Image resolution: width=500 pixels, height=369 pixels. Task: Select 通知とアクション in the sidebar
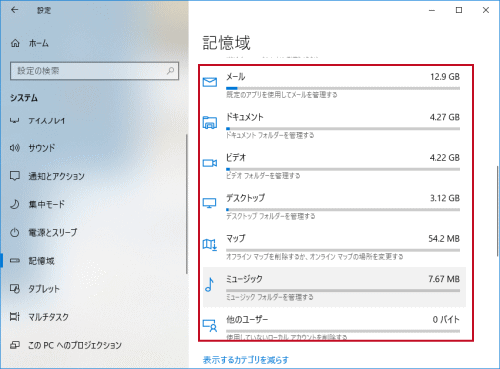point(56,176)
